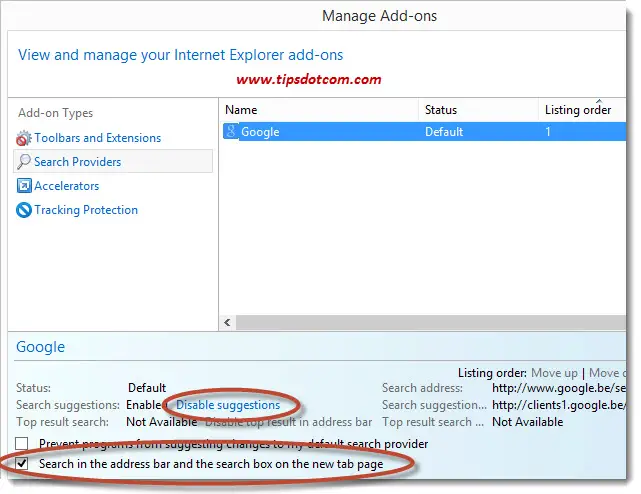Click the Google heading in details pane
This screenshot has height=494, width=641.
point(40,347)
